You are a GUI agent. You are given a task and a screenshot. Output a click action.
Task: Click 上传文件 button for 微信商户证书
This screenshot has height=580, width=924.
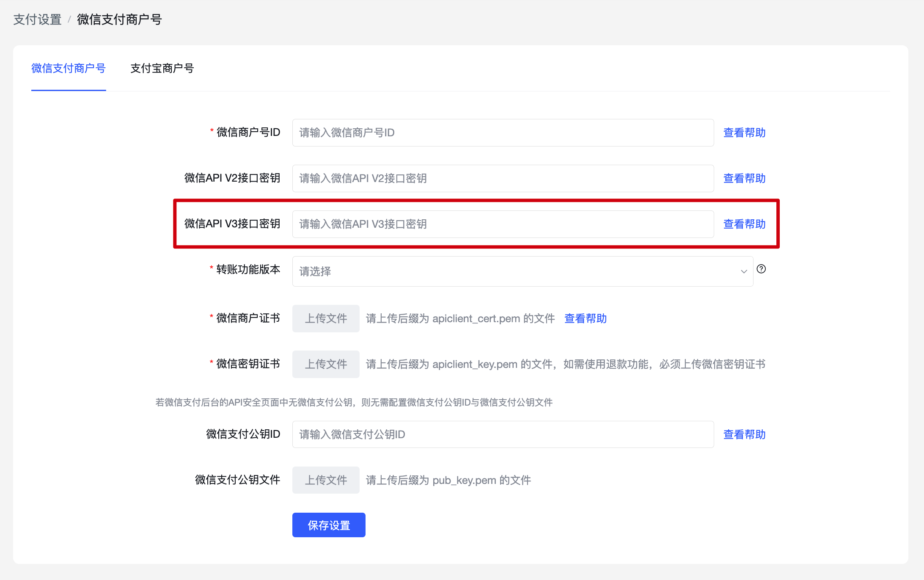[x=326, y=318]
